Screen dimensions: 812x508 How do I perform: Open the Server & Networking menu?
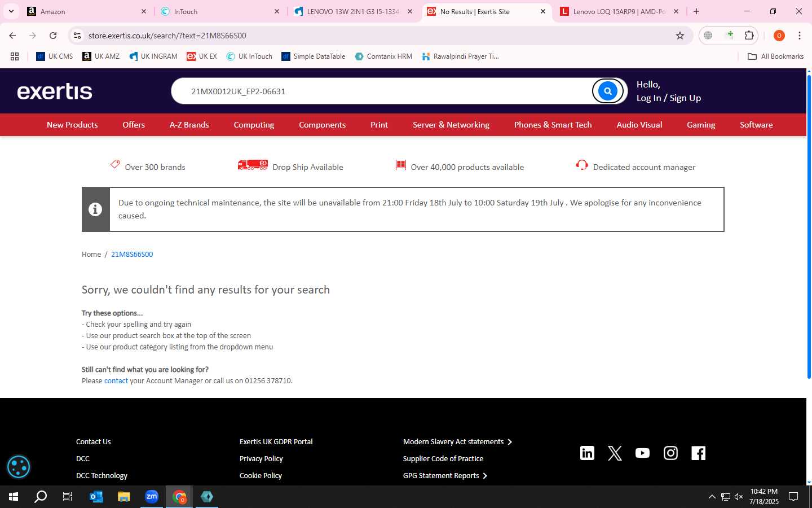[451, 125]
